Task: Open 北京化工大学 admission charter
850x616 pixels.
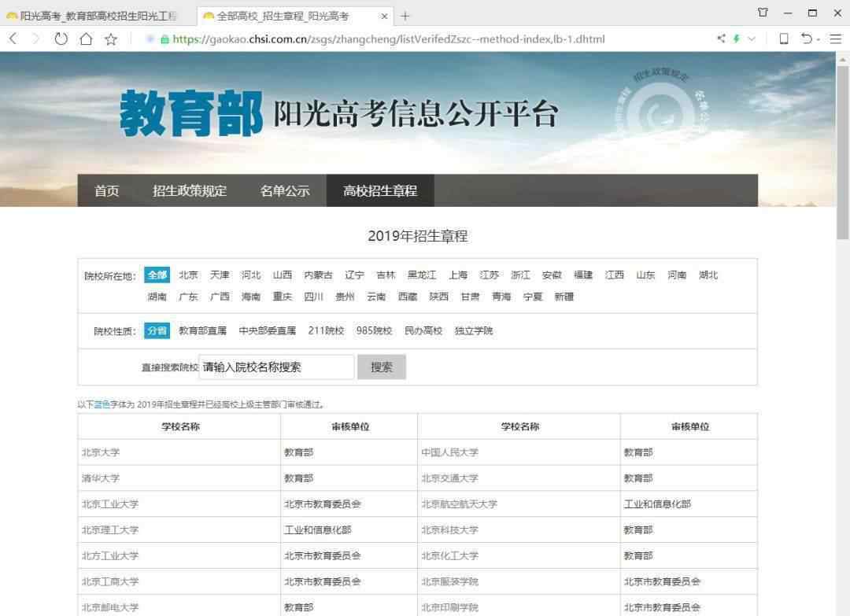Action: click(449, 555)
